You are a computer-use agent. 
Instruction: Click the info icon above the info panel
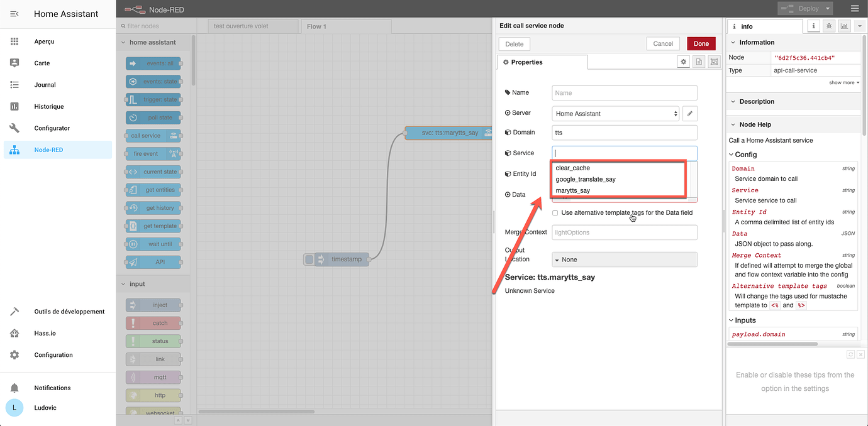[814, 26]
